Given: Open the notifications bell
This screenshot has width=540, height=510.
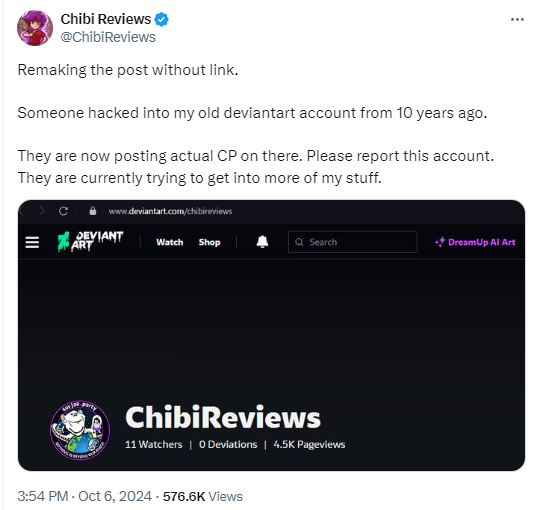Looking at the screenshot, I should click(x=262, y=242).
